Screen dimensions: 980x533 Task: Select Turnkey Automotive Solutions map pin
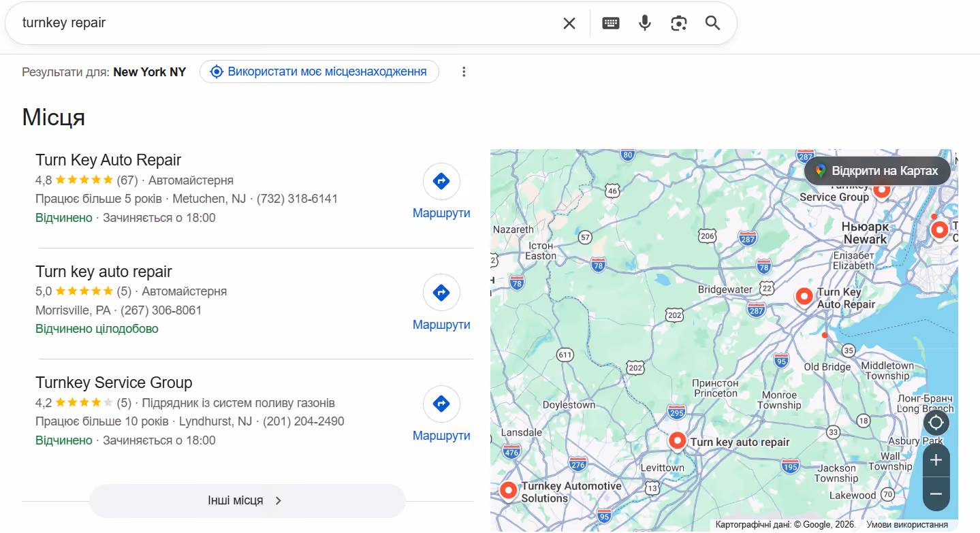pos(508,490)
